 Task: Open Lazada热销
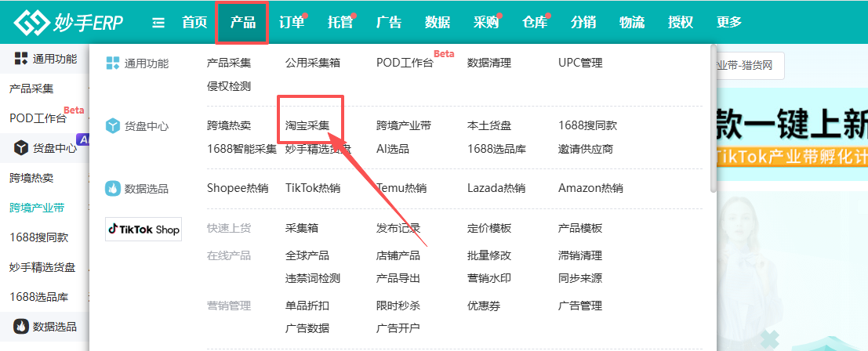(x=496, y=188)
